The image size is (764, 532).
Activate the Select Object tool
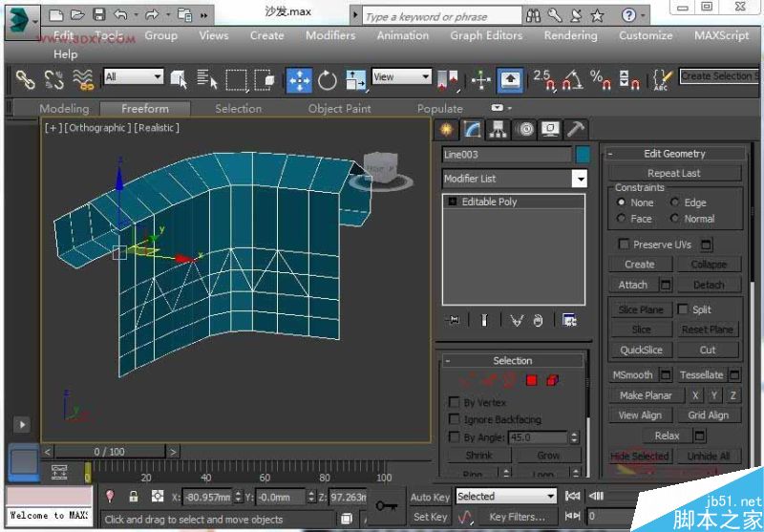click(179, 79)
